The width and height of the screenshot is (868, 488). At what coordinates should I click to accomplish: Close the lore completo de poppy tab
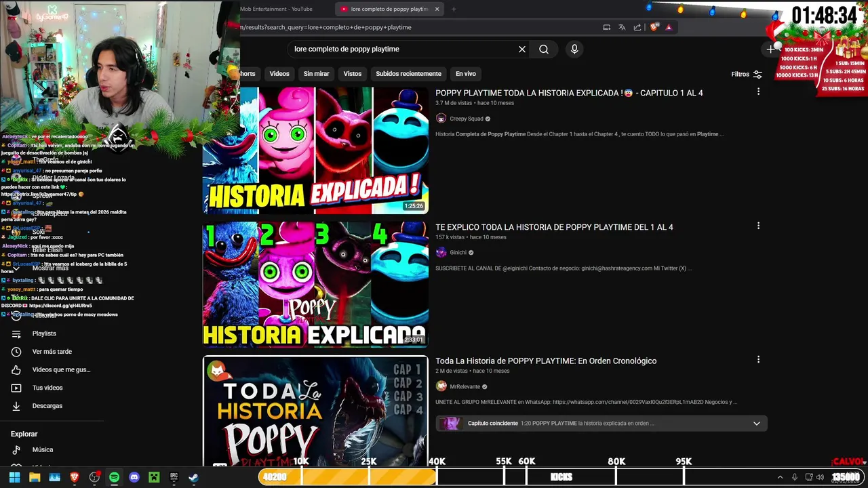437,9
